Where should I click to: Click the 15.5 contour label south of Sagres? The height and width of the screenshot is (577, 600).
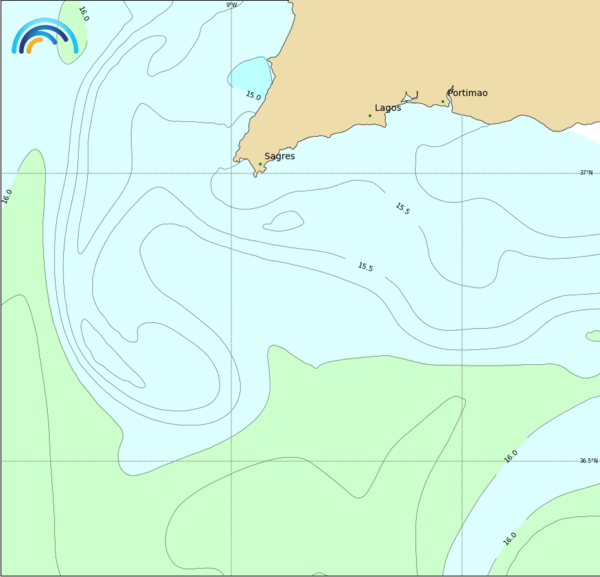pos(365,267)
